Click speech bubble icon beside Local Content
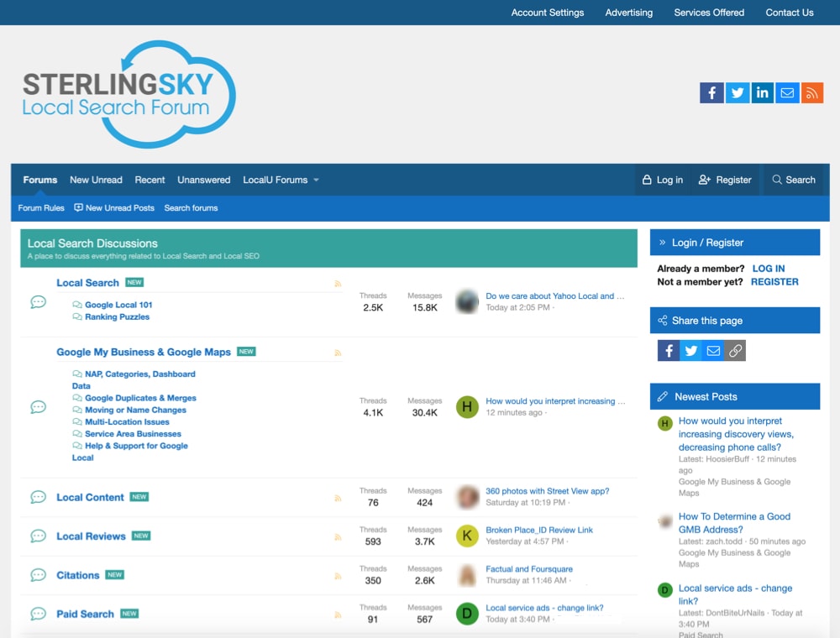Screen dimensions: 840x638 tap(38, 497)
